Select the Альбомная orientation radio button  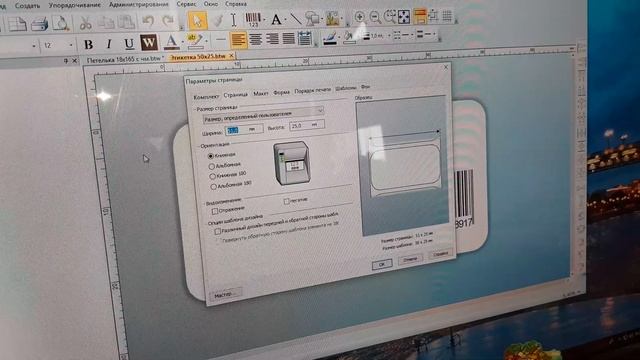pos(211,166)
